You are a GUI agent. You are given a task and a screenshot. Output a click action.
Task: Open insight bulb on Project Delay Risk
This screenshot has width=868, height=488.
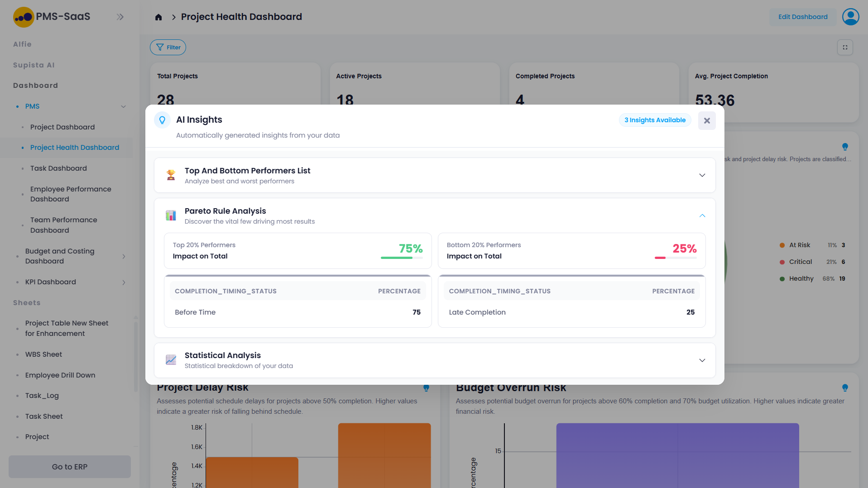tap(426, 388)
